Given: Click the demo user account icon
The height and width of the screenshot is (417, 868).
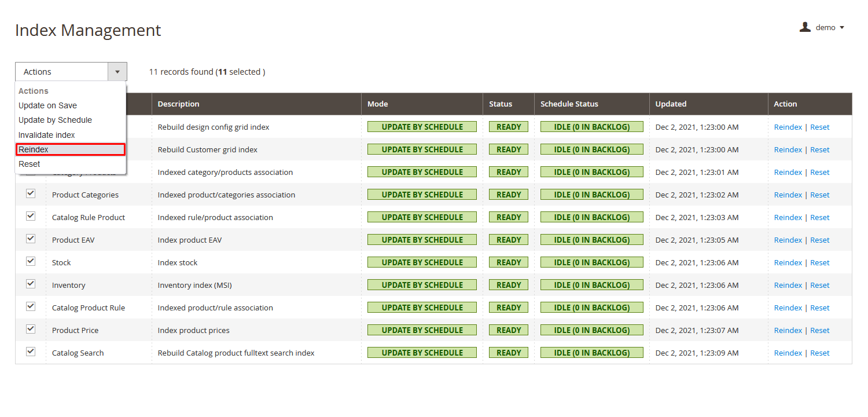Looking at the screenshot, I should (x=805, y=27).
